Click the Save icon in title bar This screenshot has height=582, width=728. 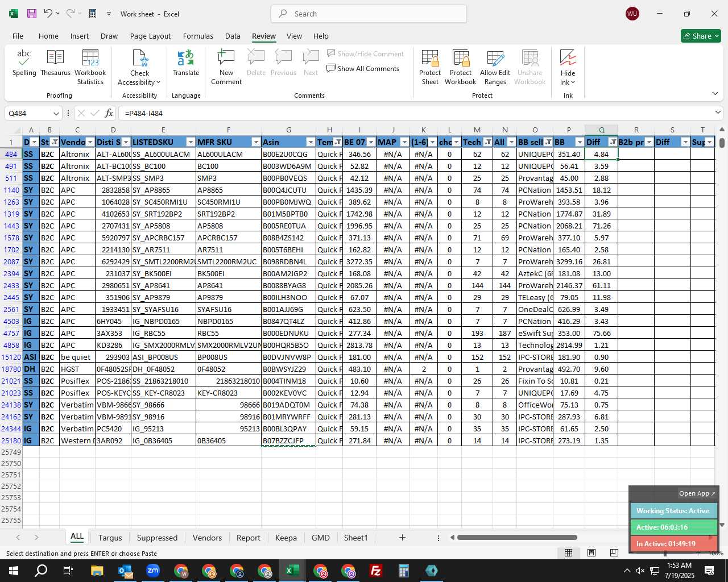[32, 14]
